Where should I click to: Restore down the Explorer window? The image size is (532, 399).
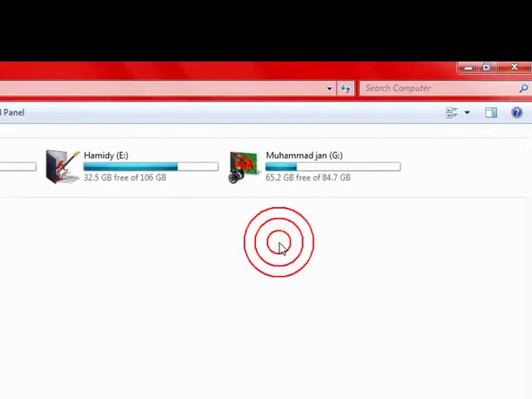pyautogui.click(x=487, y=67)
